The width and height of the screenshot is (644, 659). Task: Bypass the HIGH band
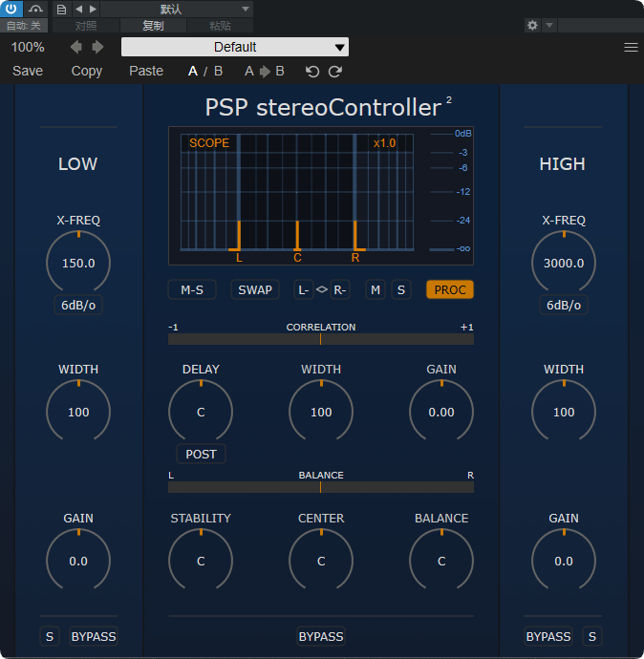(548, 636)
